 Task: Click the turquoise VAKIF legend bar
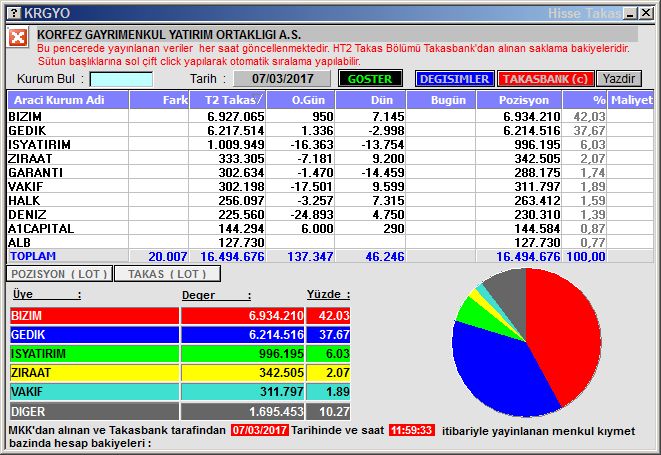(x=94, y=392)
